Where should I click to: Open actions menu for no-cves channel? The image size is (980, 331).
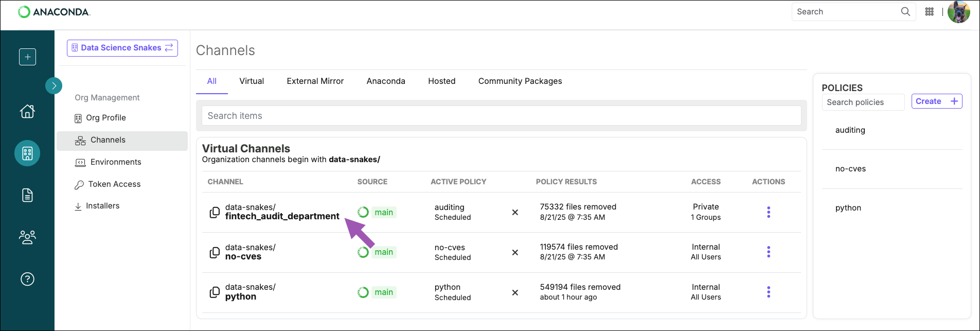click(x=769, y=252)
